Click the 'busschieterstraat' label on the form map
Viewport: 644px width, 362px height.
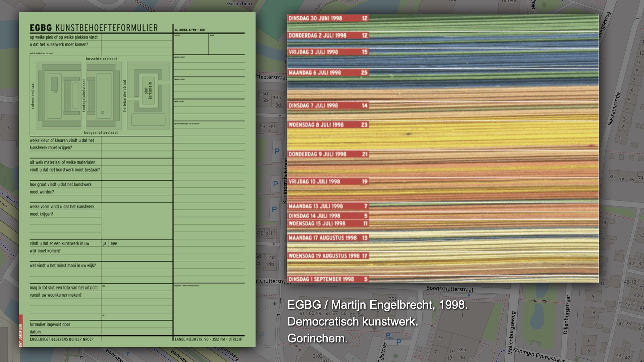pyautogui.click(x=102, y=59)
